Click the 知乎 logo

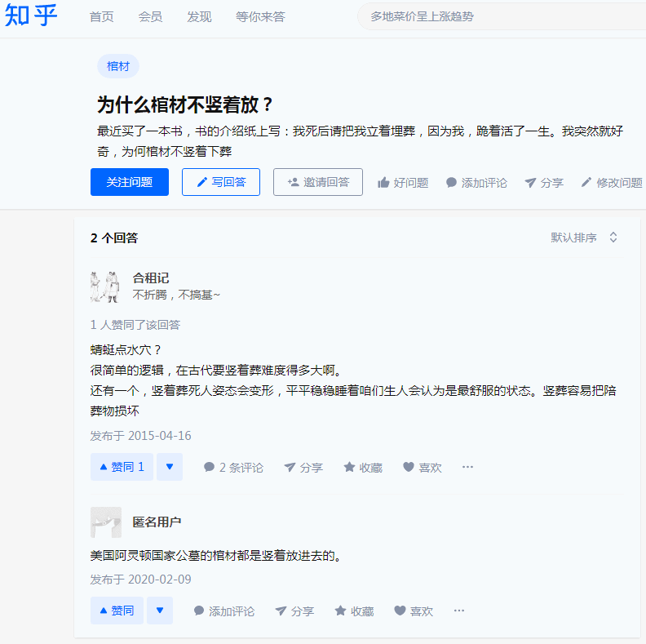click(x=31, y=16)
